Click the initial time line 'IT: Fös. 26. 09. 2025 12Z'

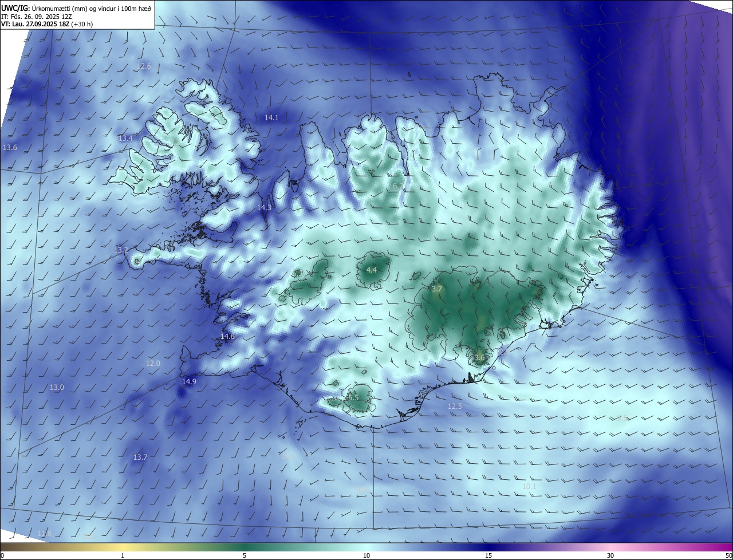coord(36,17)
